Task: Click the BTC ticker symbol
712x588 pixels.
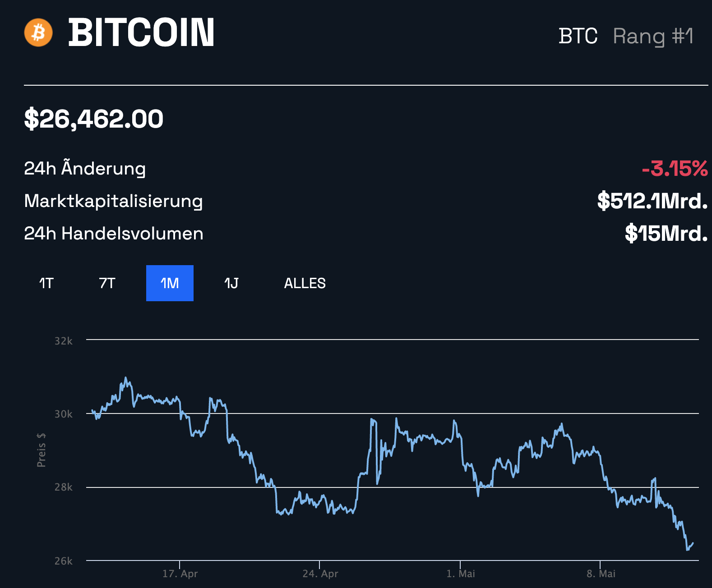Action: tap(578, 36)
